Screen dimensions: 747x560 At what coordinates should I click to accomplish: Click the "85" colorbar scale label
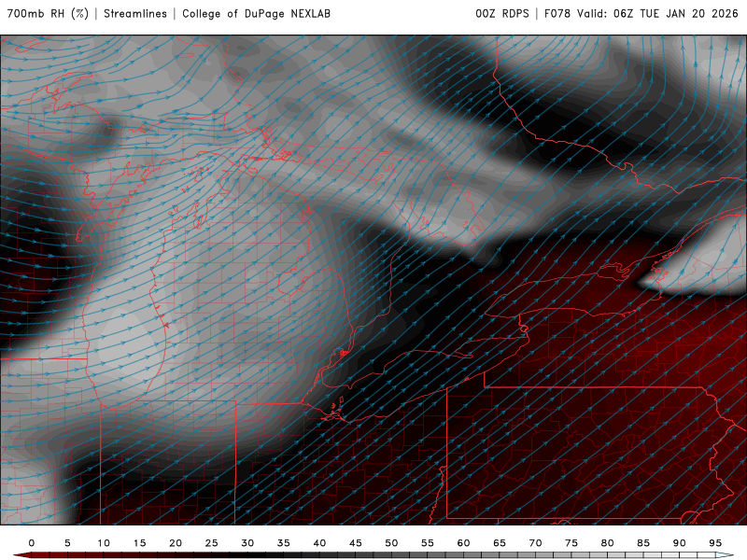[643, 543]
